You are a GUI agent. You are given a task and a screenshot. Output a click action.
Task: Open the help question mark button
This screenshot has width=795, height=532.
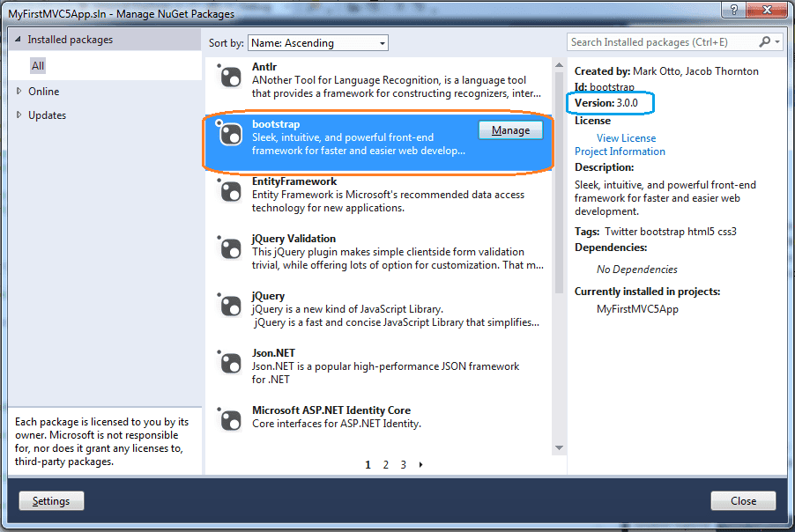coord(733,9)
